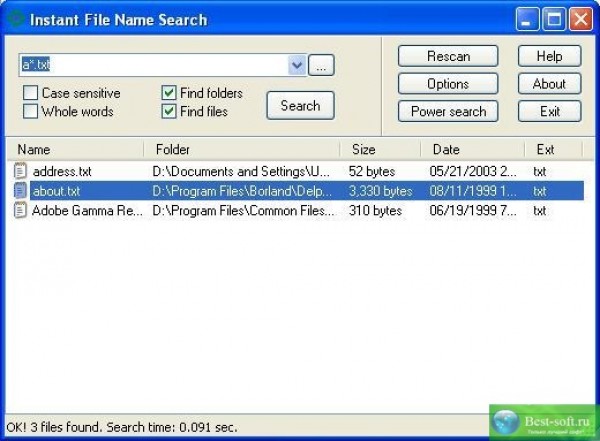Minimize the Instant File Name Search window

point(527,19)
